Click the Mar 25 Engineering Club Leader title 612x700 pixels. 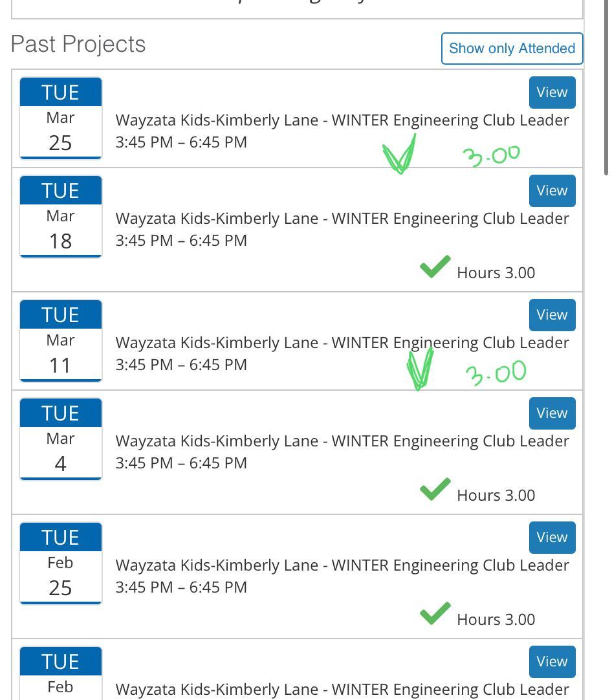pos(342,120)
